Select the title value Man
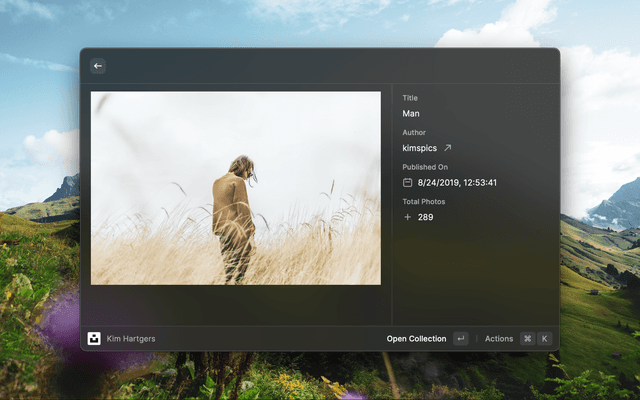This screenshot has height=400, width=640. tap(411, 114)
